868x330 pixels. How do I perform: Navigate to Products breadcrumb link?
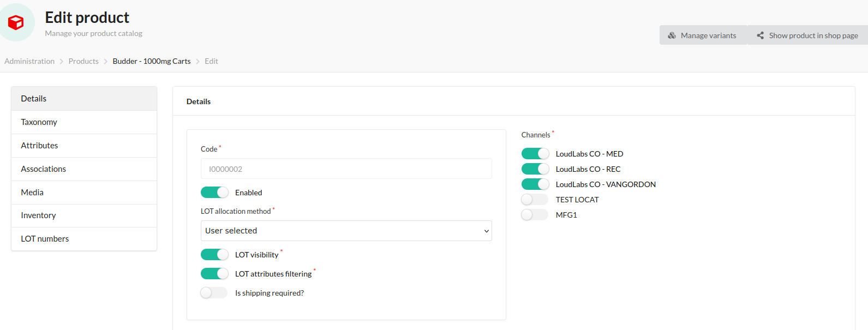tap(83, 61)
